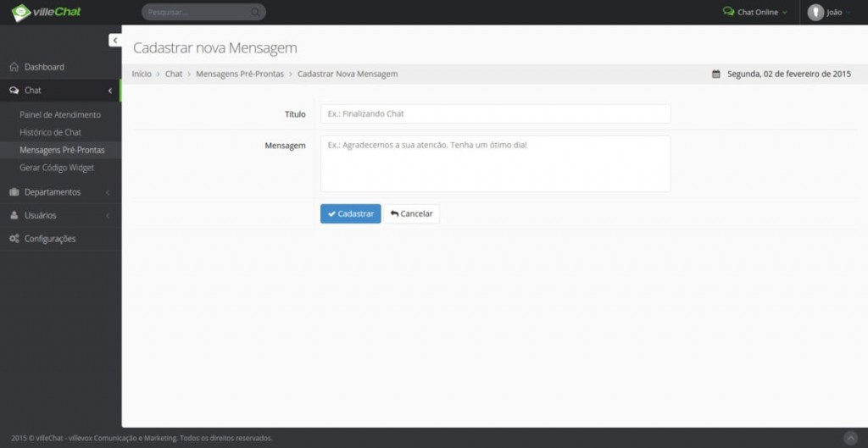868x448 pixels.
Task: Click the search magnifier icon
Action: point(254,12)
